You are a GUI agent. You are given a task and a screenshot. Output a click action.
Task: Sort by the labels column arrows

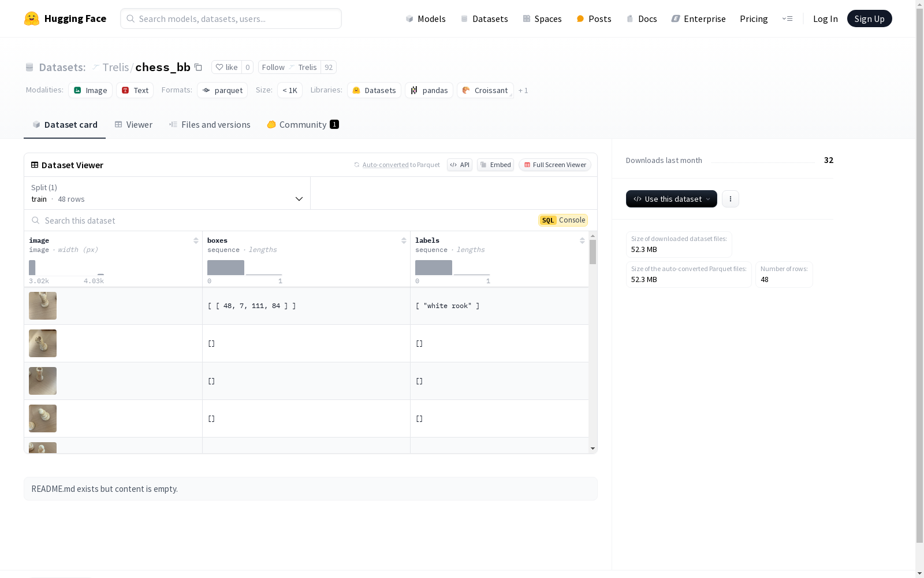pos(582,240)
